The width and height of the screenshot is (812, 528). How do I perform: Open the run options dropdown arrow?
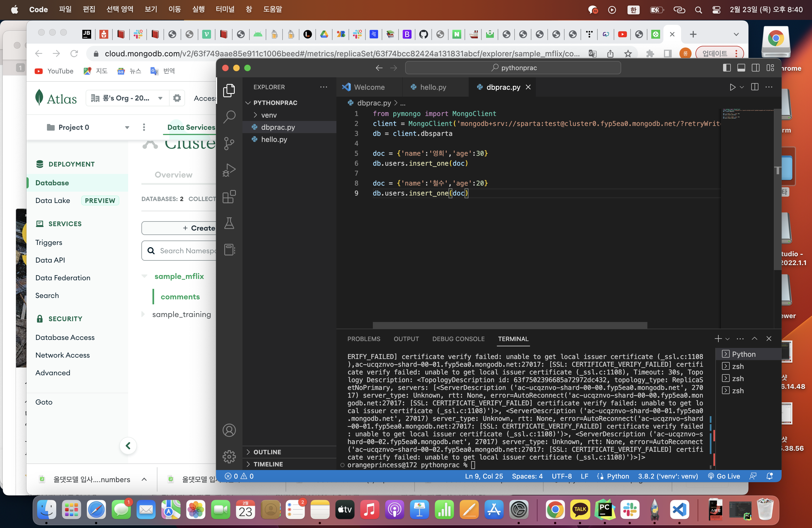pos(742,87)
